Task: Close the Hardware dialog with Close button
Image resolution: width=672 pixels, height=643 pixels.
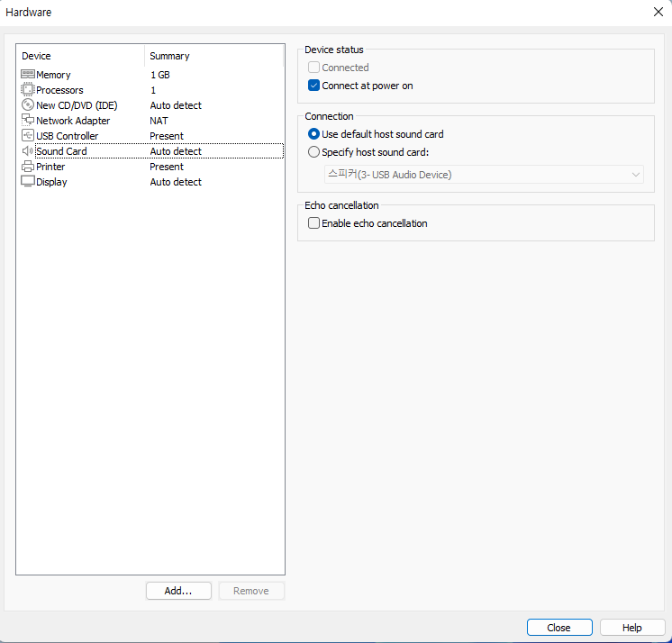Action: click(x=559, y=628)
